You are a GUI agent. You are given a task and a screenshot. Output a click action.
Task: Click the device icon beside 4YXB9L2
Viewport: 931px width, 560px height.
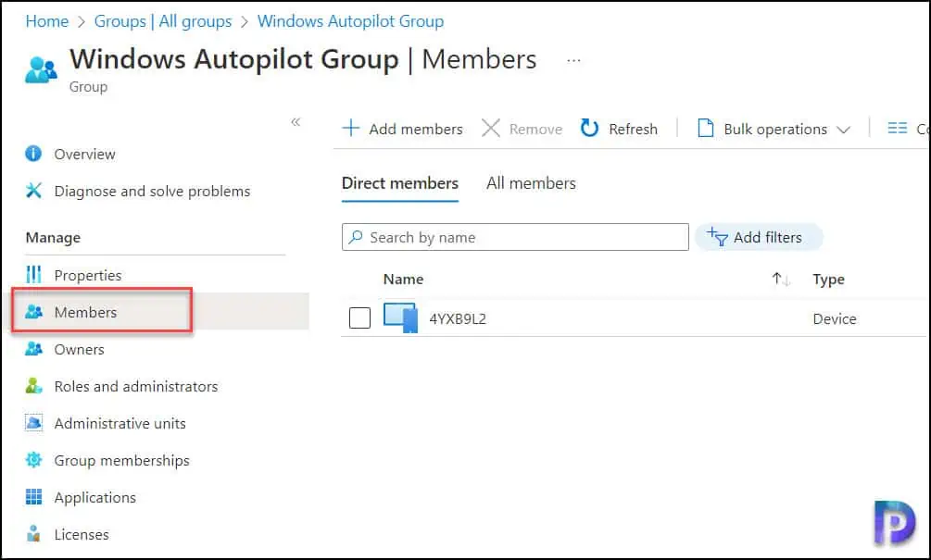coord(400,318)
